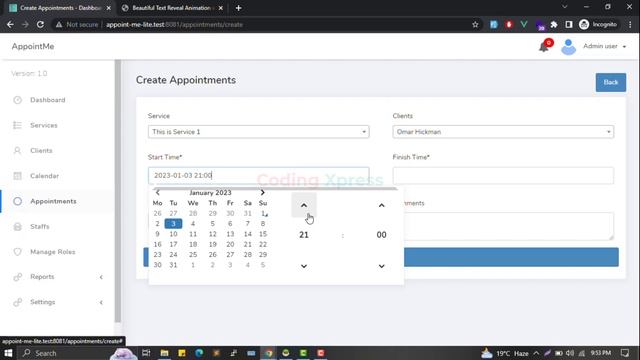Select January 10 in the calendar
The width and height of the screenshot is (640, 360).
[x=173, y=234]
